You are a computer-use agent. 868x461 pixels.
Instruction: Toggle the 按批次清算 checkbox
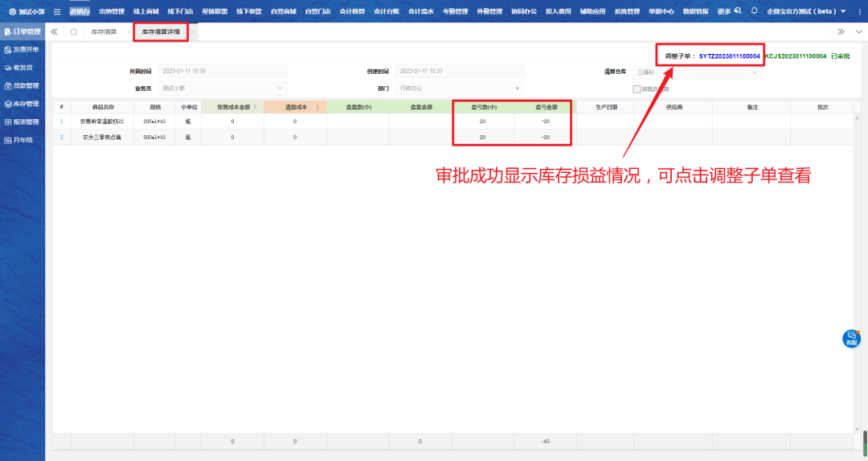click(x=637, y=88)
